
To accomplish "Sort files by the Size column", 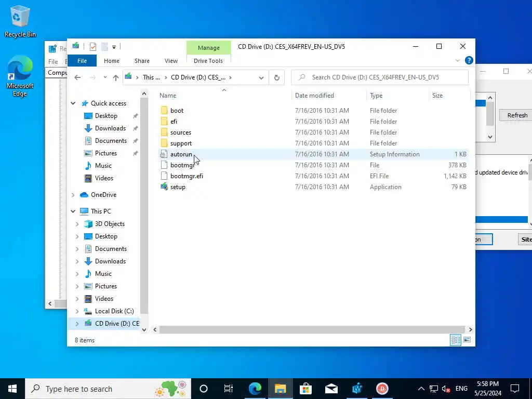I will tap(449, 96).
